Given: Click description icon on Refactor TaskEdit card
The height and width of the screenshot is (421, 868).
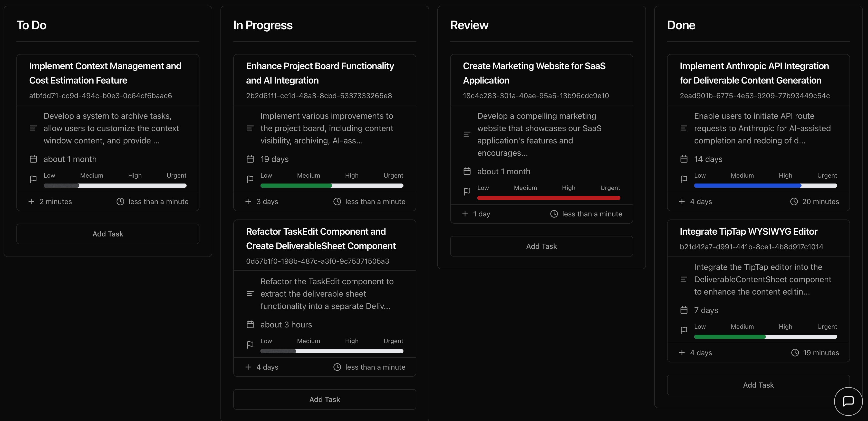Looking at the screenshot, I should (250, 294).
